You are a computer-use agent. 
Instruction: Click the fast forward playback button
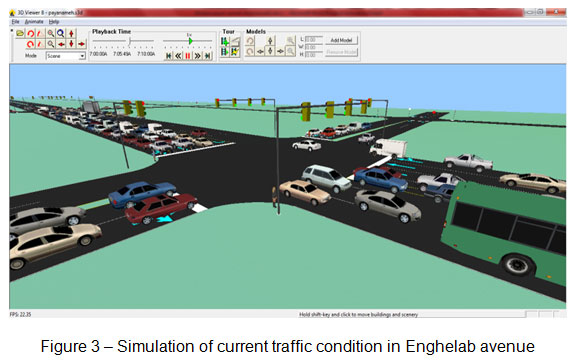click(198, 56)
